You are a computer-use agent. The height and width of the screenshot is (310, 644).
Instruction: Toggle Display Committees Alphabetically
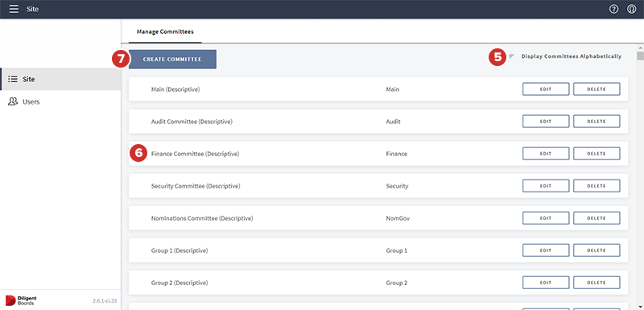572,56
